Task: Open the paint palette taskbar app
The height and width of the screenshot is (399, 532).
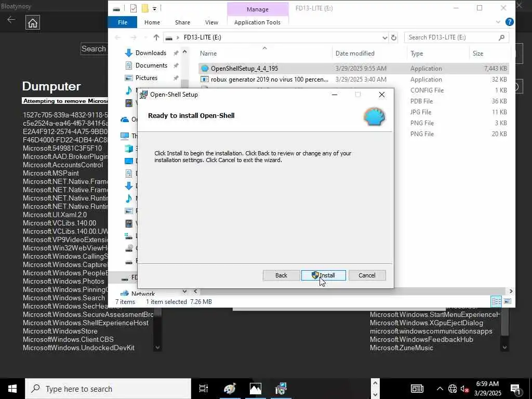Action: click(230, 389)
